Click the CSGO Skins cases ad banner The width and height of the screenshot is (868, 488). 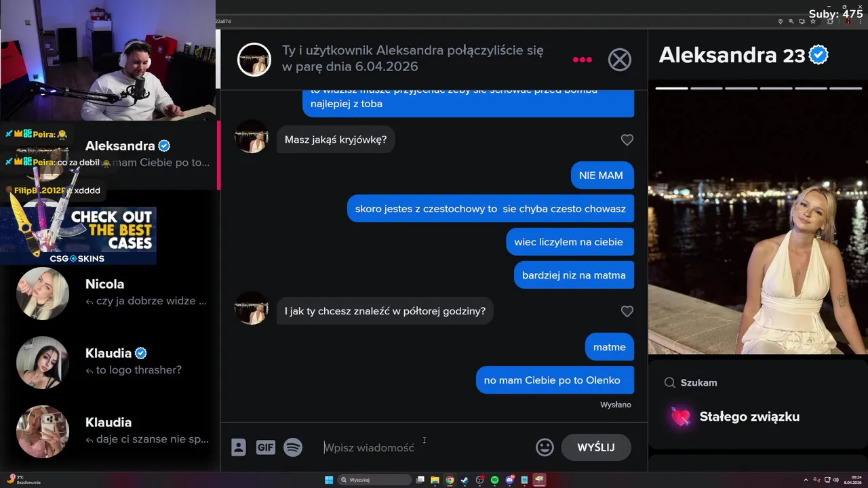click(x=79, y=236)
